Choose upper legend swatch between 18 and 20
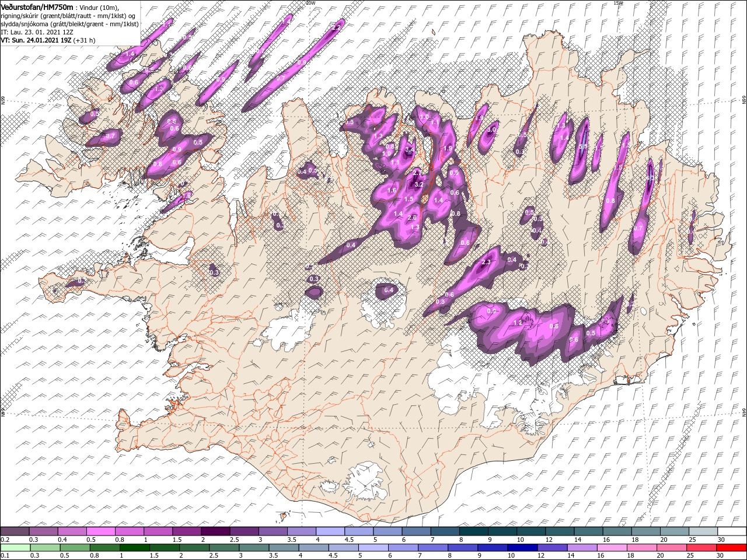 [x=645, y=531]
